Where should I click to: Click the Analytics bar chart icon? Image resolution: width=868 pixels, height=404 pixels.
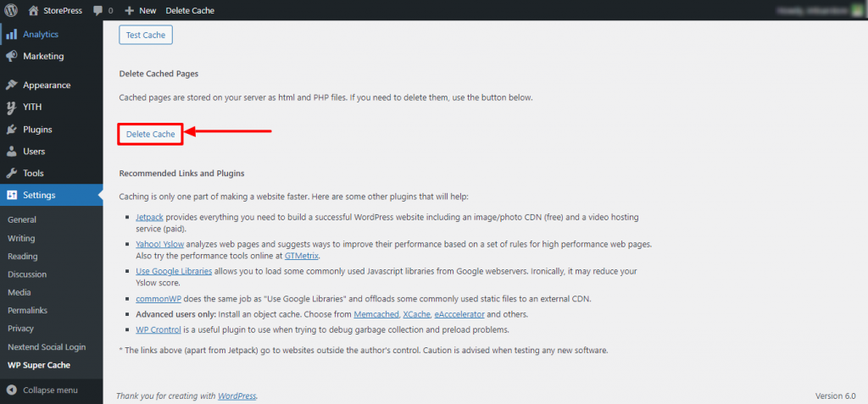pyautogui.click(x=11, y=35)
